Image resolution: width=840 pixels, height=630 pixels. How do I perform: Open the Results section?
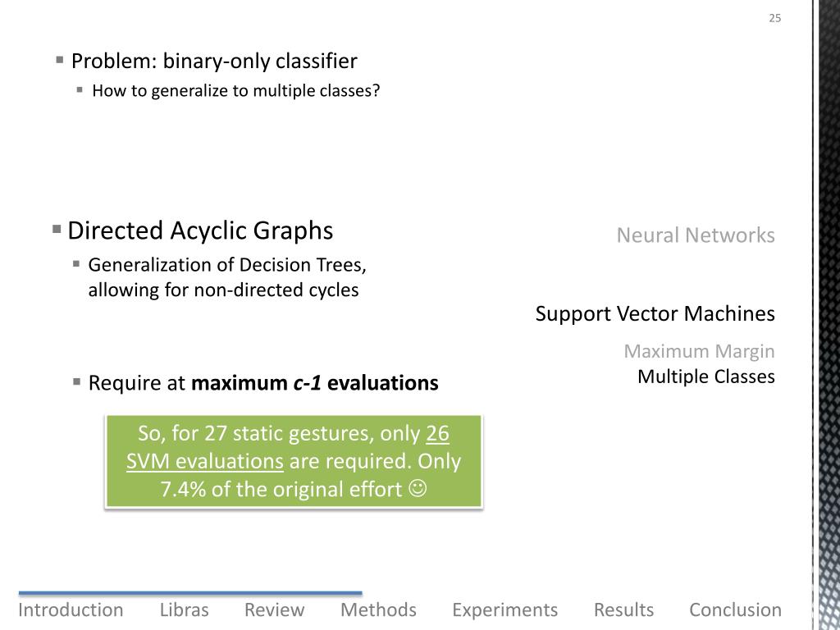point(623,609)
